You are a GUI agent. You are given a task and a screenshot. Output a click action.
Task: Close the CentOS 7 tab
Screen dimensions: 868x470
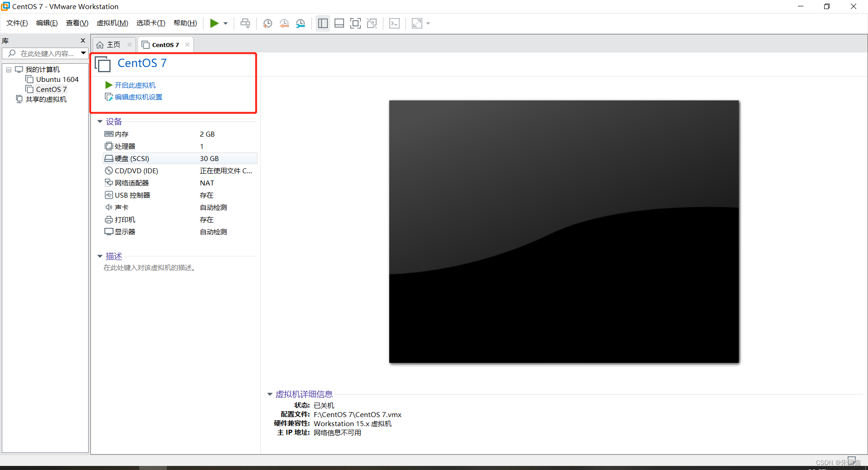click(x=187, y=44)
